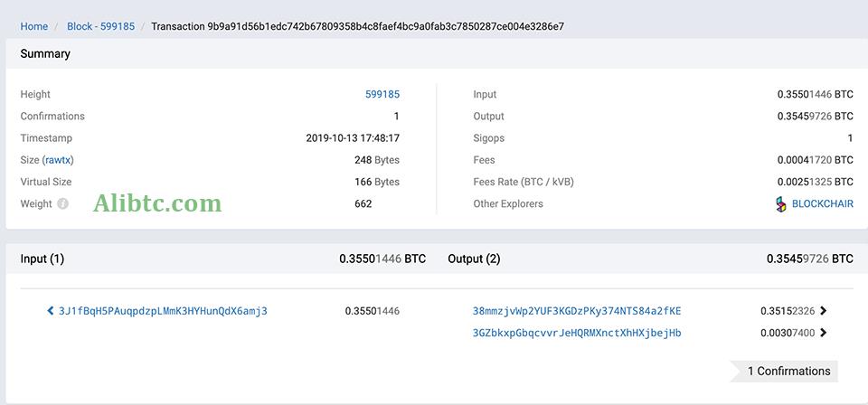Click the timestamp value 2019-10-13 17:48:17
The height and width of the screenshot is (405, 868).
(353, 138)
